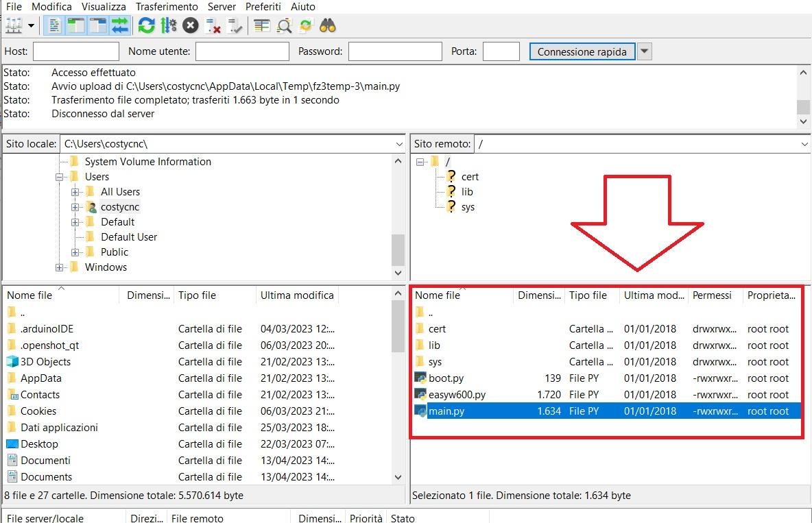Open the Site Manager dropdown arrow

[31, 25]
